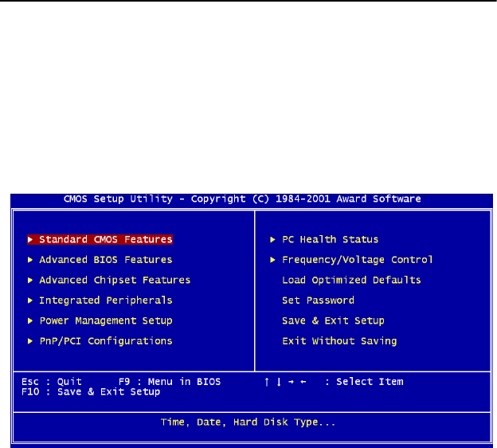Click the 'F9 : Menu in BIOS' hint
Screen dimensions: 497x448
pos(170,382)
